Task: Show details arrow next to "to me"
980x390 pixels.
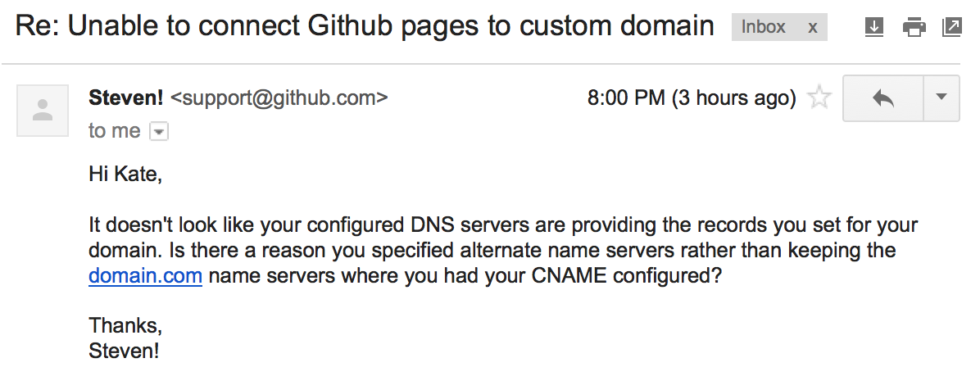Action: point(159,132)
